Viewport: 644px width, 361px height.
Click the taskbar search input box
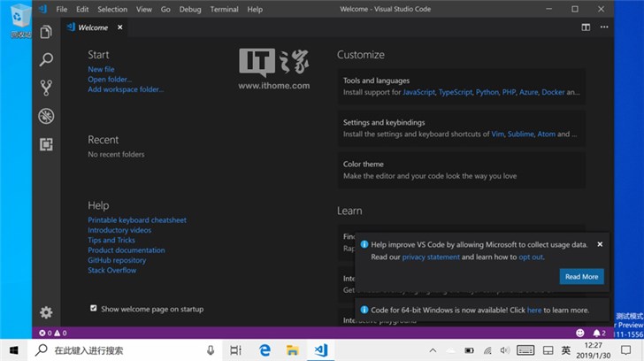point(126,350)
